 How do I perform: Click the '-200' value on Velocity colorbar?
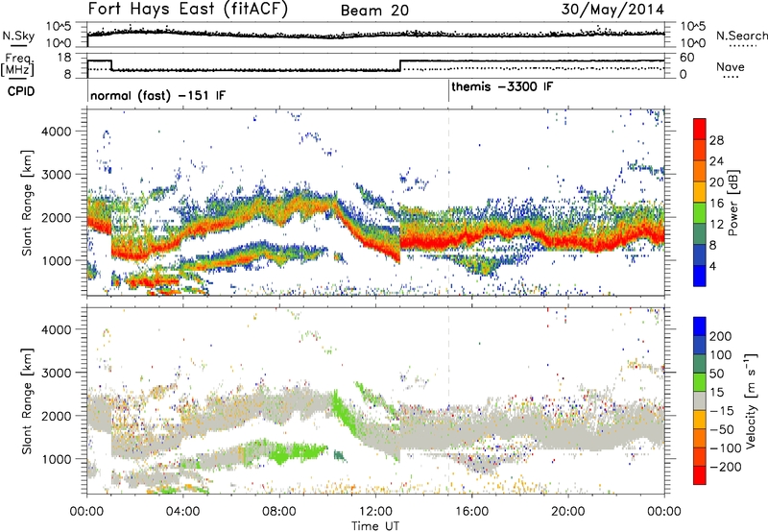(x=726, y=467)
